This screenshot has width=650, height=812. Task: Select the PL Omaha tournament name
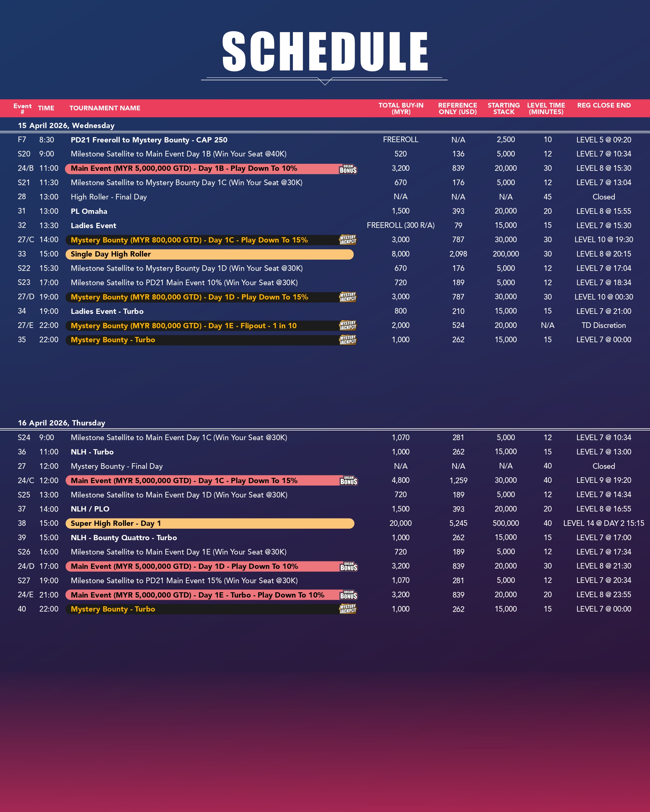89,211
